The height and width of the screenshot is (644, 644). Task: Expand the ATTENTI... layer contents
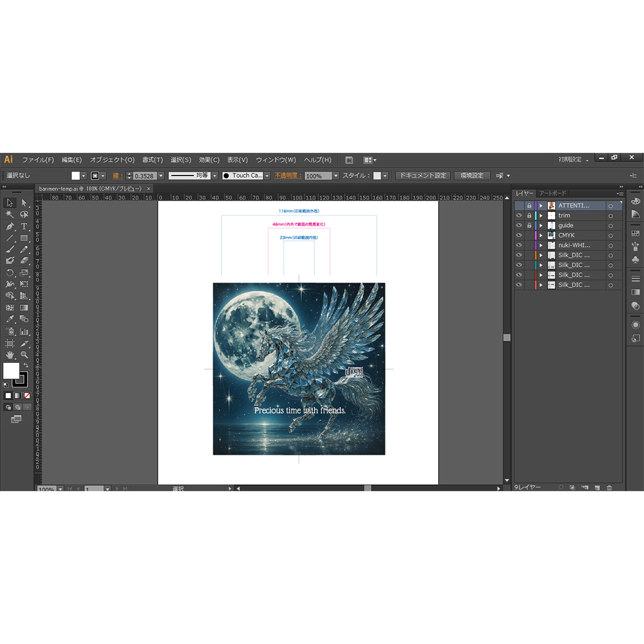coord(540,206)
